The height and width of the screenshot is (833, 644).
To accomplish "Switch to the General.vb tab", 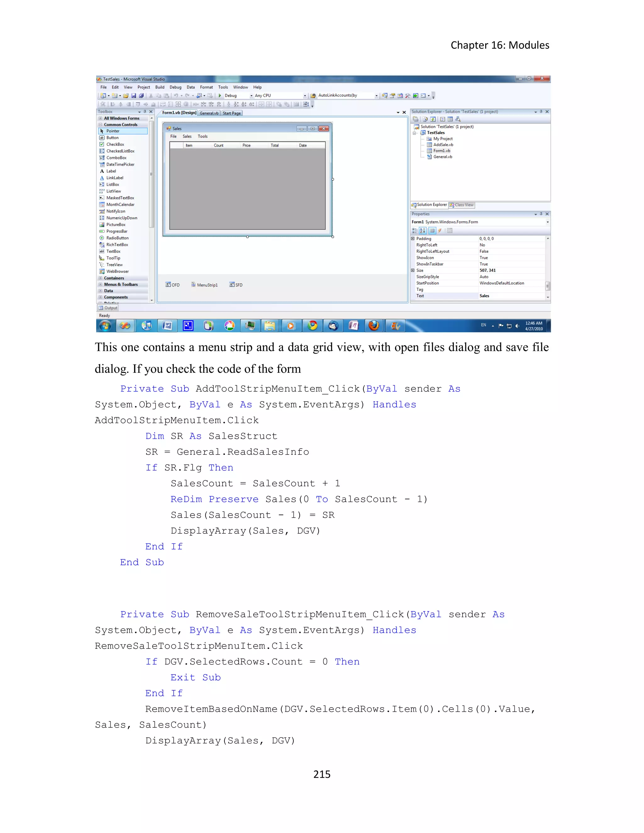I will click(x=209, y=113).
